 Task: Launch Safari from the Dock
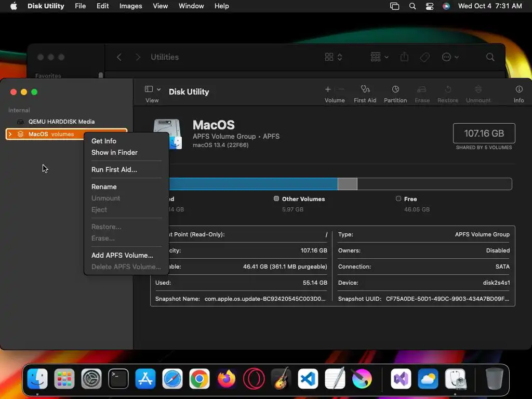pyautogui.click(x=172, y=378)
